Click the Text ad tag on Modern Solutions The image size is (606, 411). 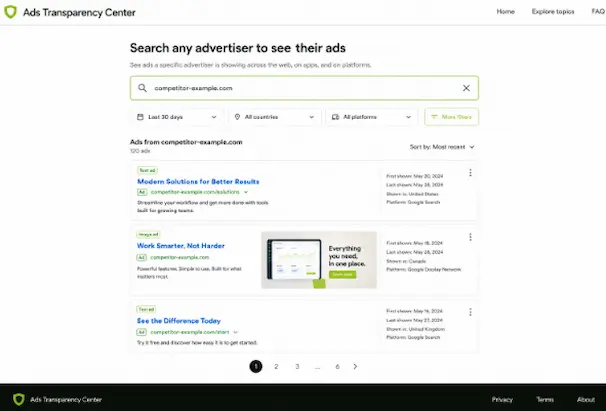tap(147, 170)
